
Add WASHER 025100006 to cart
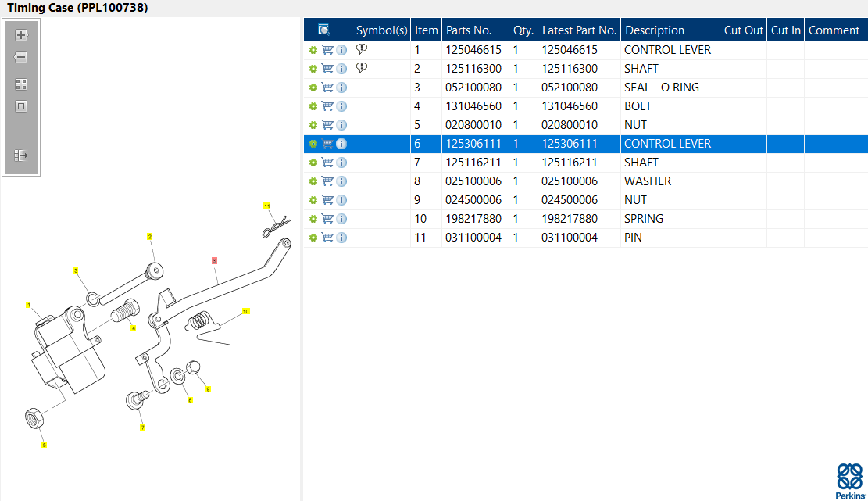(x=327, y=181)
